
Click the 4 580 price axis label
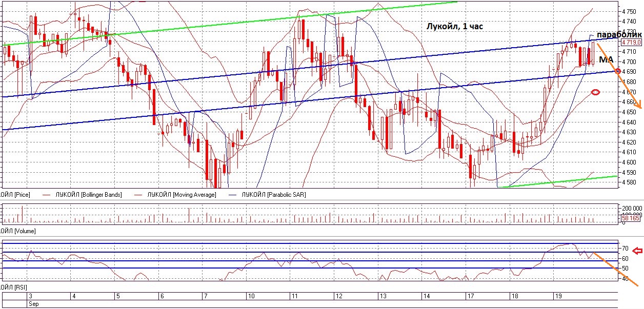tap(629, 182)
